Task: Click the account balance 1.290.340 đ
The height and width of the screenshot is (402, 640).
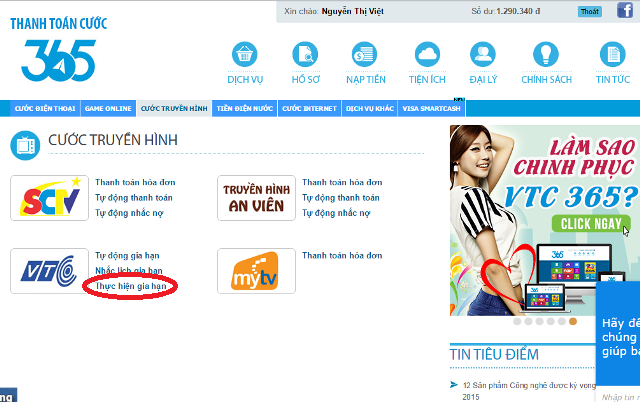Action: click(518, 11)
